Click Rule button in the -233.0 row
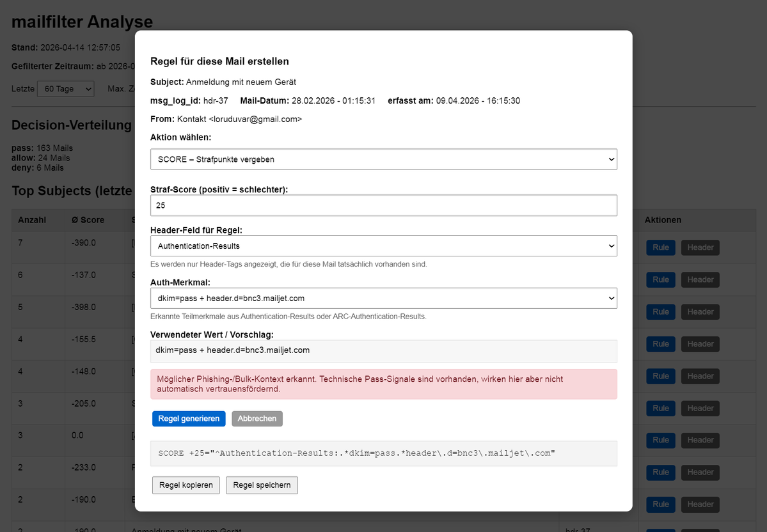Image resolution: width=767 pixels, height=532 pixels. coord(661,473)
